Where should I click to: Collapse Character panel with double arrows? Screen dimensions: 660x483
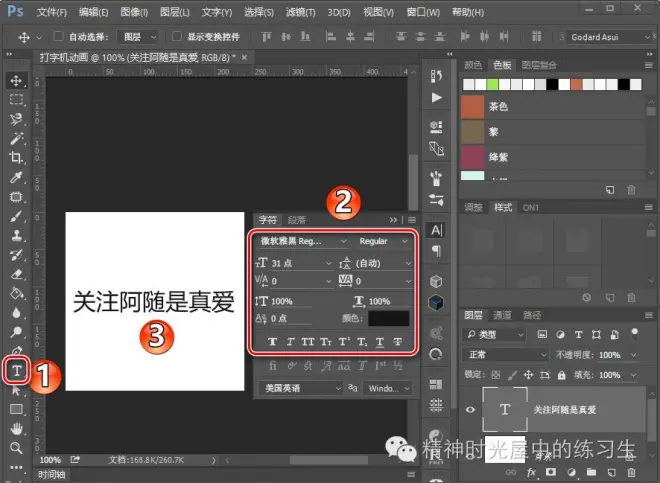393,220
